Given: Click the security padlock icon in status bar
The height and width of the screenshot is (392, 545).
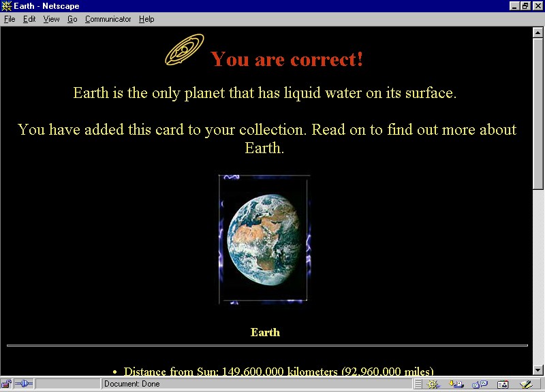Looking at the screenshot, I should pyautogui.click(x=6, y=384).
